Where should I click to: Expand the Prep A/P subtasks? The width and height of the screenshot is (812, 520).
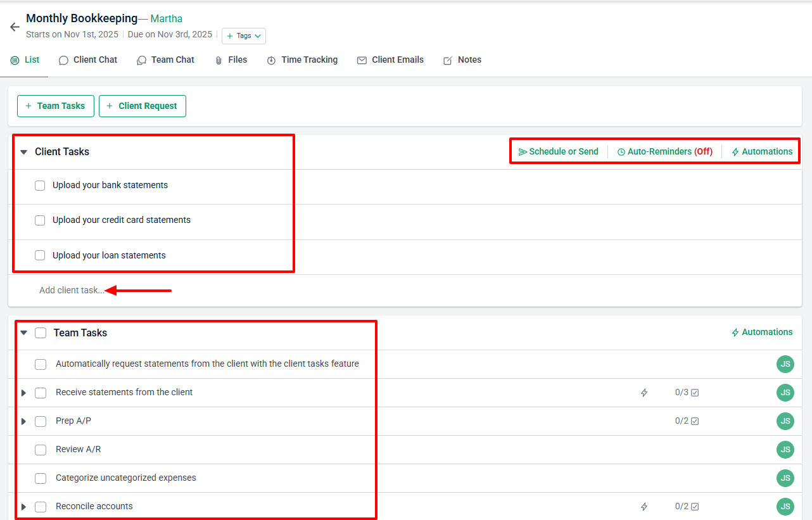23,421
